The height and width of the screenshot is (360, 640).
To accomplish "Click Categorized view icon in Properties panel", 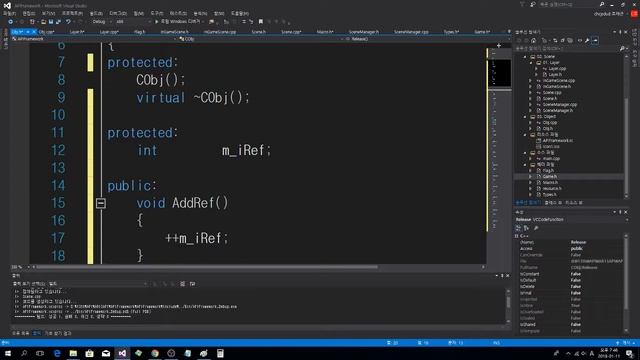I will [518, 228].
